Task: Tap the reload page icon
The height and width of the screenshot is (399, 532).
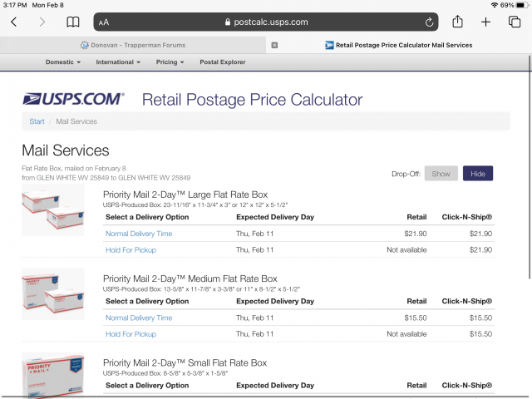Action: [x=429, y=22]
